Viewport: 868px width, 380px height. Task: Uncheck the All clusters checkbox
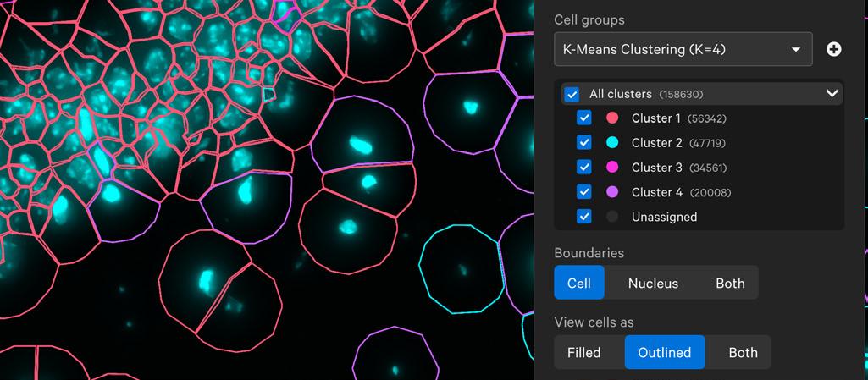tap(572, 94)
